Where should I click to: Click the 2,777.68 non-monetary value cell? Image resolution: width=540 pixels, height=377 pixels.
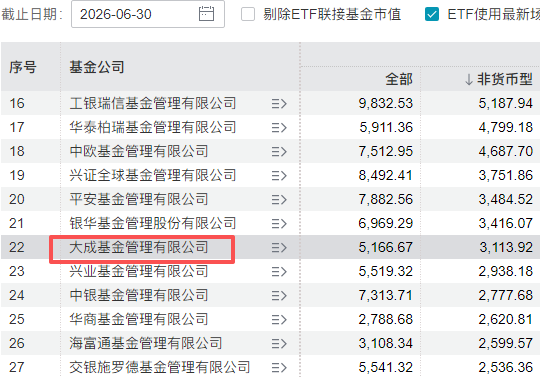coord(506,295)
